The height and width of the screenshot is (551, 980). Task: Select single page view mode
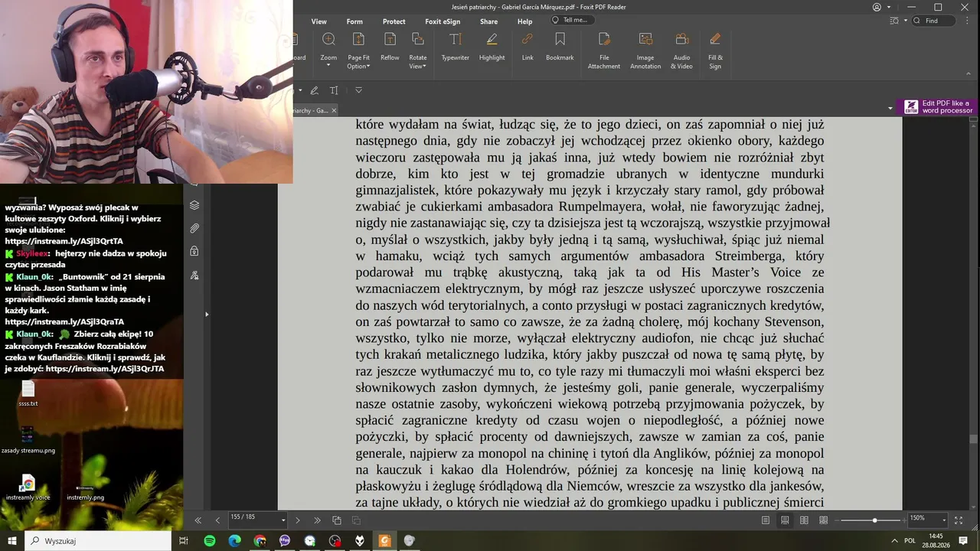pyautogui.click(x=766, y=520)
